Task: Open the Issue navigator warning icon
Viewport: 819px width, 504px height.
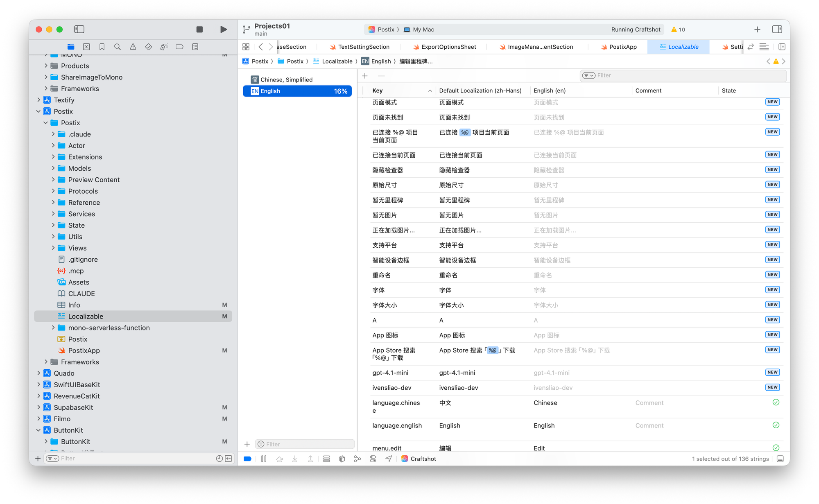Action: (x=133, y=47)
